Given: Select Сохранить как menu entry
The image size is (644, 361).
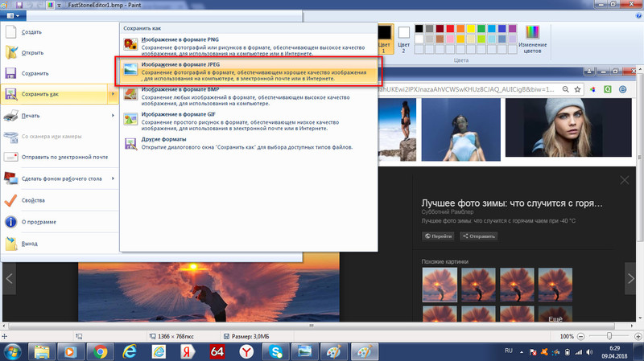Looking at the screenshot, I should click(54, 94).
